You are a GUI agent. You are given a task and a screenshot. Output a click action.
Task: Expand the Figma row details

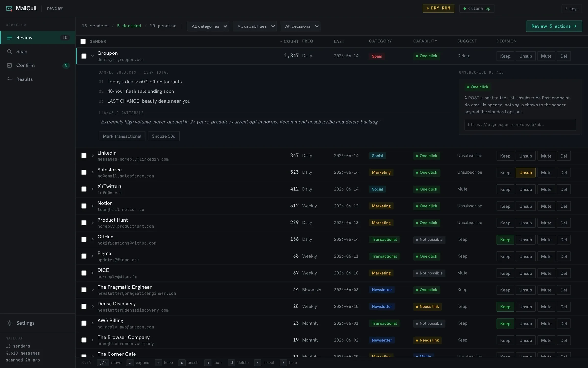click(92, 256)
